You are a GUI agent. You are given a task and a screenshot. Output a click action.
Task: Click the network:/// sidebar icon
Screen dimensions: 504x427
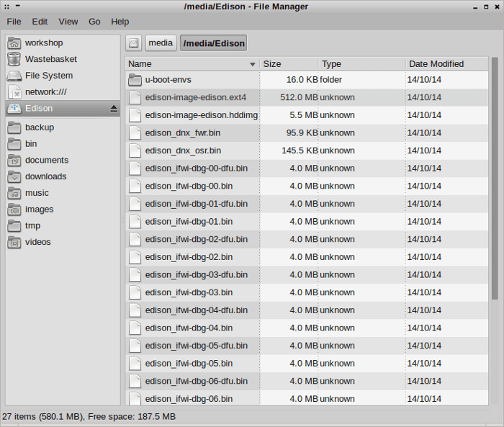(14, 92)
